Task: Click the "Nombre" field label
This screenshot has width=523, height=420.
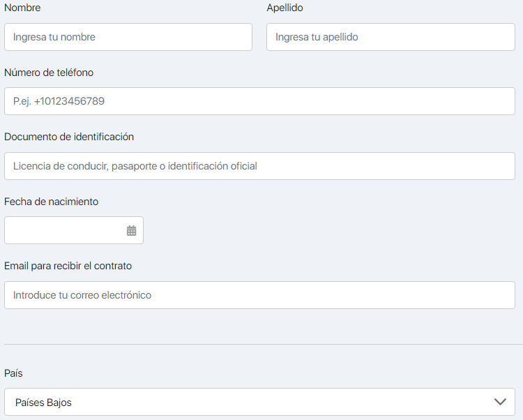Action: click(22, 8)
